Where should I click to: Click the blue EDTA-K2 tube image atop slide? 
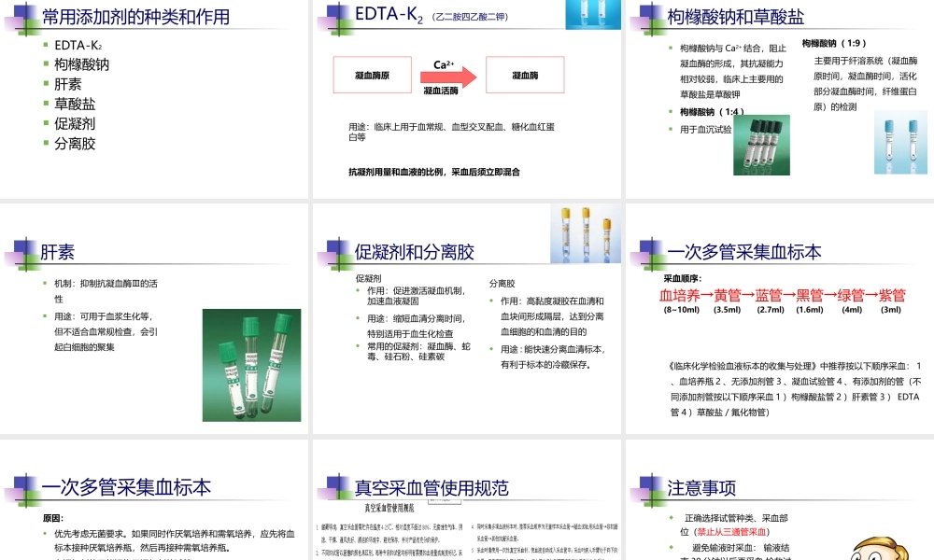593,14
